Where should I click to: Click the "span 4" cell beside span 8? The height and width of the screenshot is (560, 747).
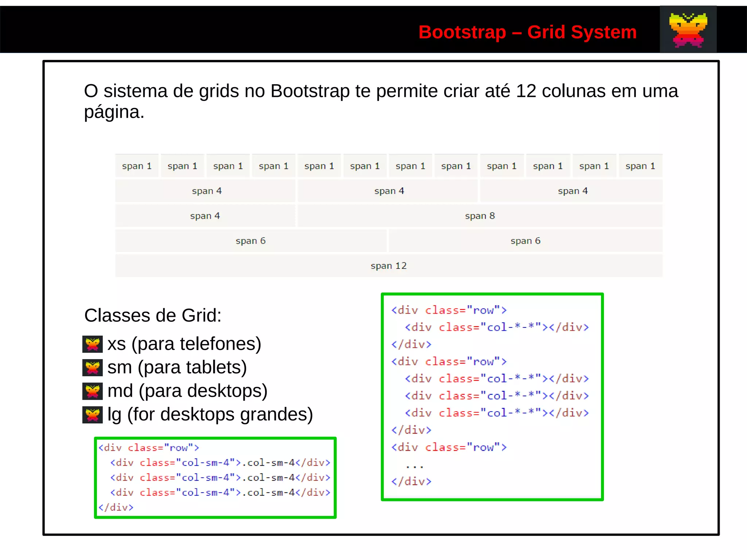(205, 216)
